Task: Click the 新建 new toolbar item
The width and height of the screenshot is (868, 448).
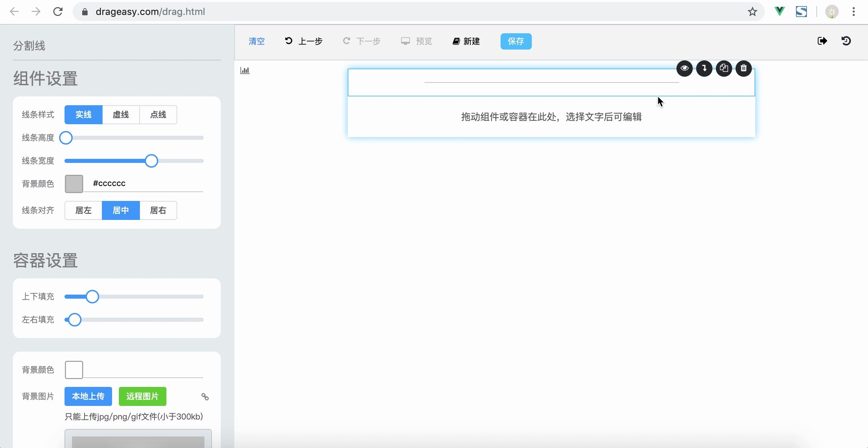Action: click(466, 41)
